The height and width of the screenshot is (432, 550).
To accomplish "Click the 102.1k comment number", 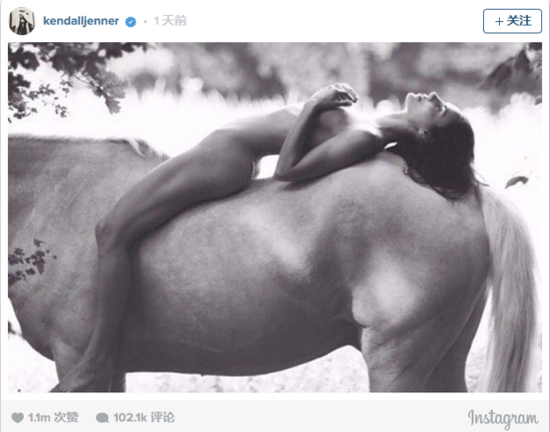I will click(130, 418).
